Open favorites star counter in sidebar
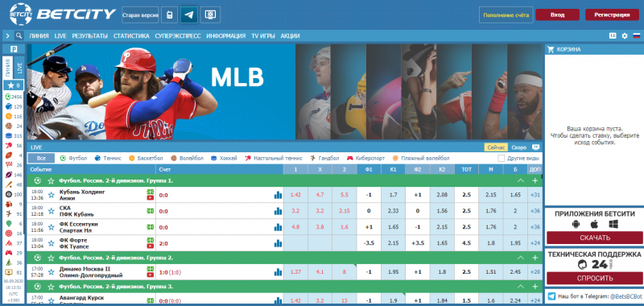 [x=14, y=85]
